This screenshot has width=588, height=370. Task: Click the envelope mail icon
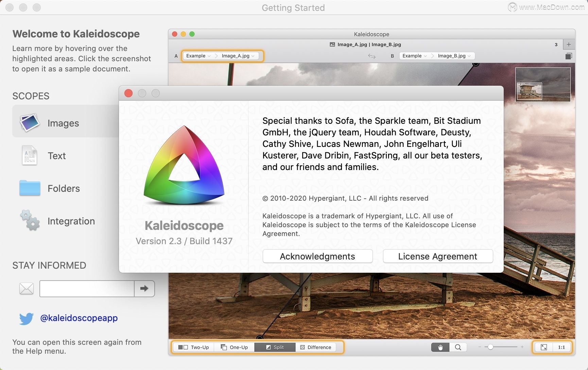pos(27,289)
